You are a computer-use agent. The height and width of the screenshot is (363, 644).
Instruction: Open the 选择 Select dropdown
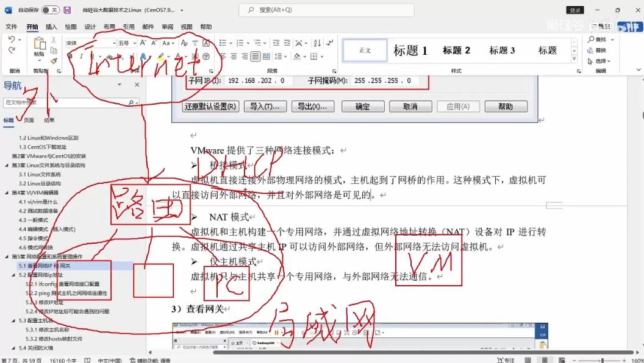tap(599, 61)
